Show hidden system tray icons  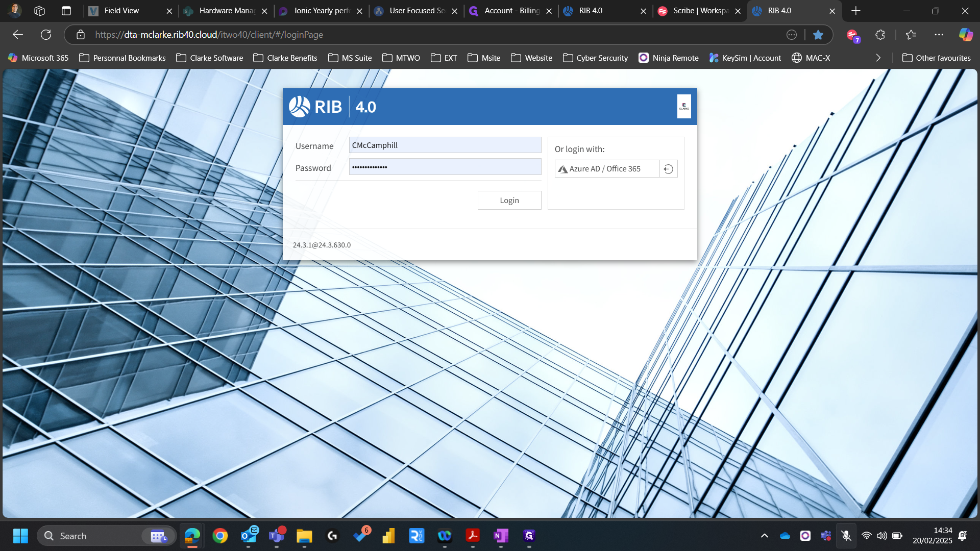(764, 536)
